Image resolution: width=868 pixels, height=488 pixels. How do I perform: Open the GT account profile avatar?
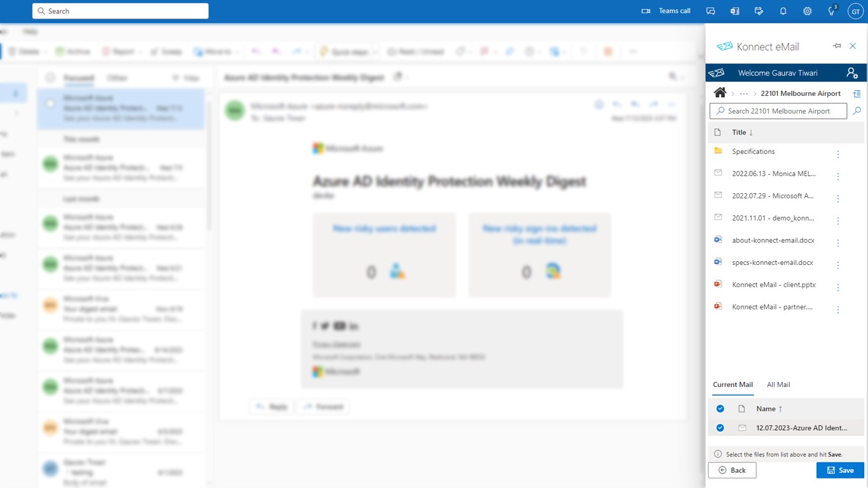[855, 11]
